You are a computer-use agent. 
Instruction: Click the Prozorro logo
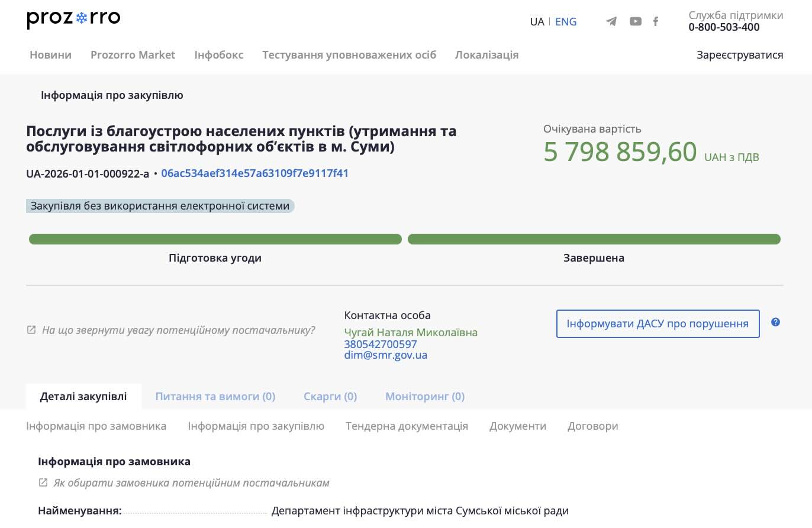(73, 19)
